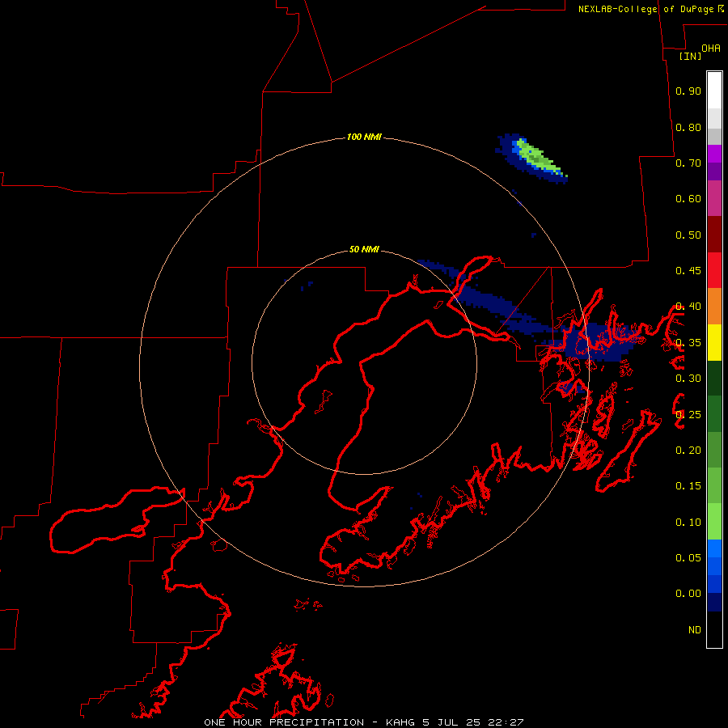
Task: Pick the dark red legend swatch
Action: point(714,235)
